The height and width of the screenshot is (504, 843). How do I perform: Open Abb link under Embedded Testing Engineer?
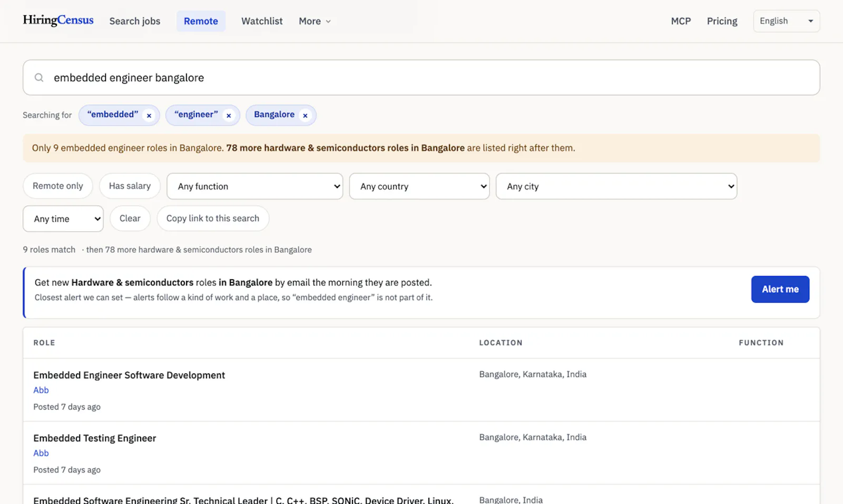(x=41, y=453)
